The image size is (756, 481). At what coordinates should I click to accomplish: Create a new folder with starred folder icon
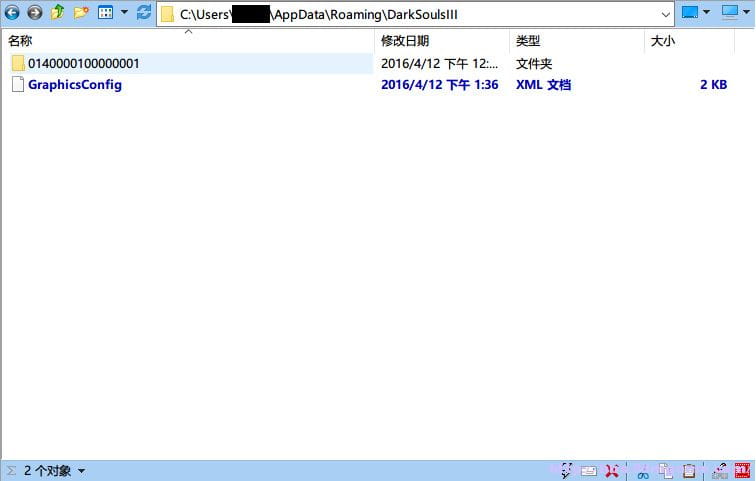(x=81, y=12)
